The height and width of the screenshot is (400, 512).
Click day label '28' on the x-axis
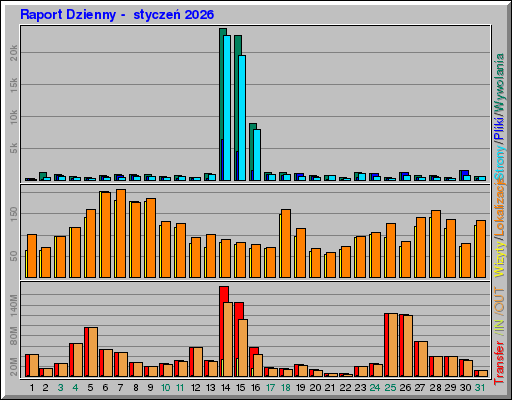click(435, 388)
